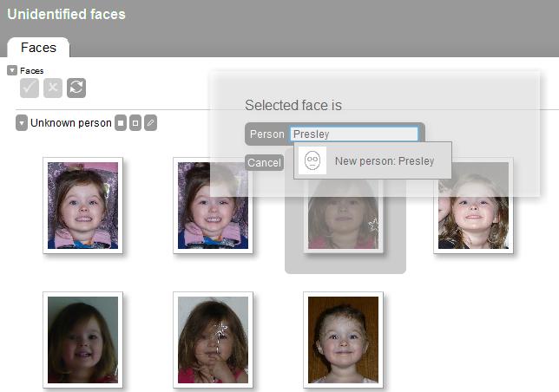Screen dimensions: 559x392
Task: Select the dimmed highlighted face thumbnail
Action: pyautogui.click(x=344, y=214)
